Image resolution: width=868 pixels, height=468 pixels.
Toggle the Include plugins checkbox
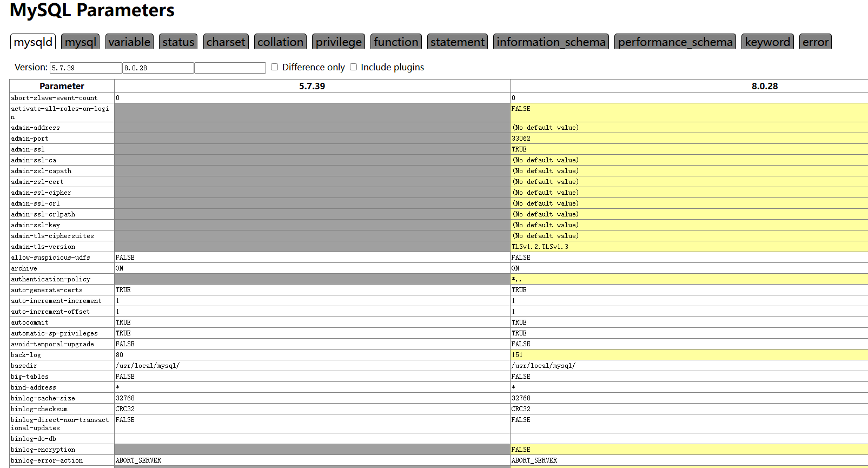click(353, 67)
